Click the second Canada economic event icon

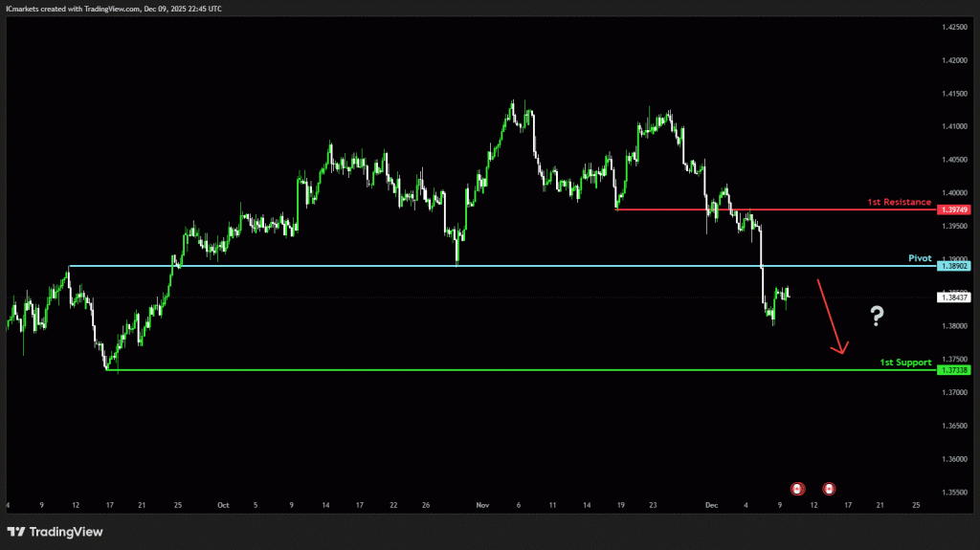point(829,488)
